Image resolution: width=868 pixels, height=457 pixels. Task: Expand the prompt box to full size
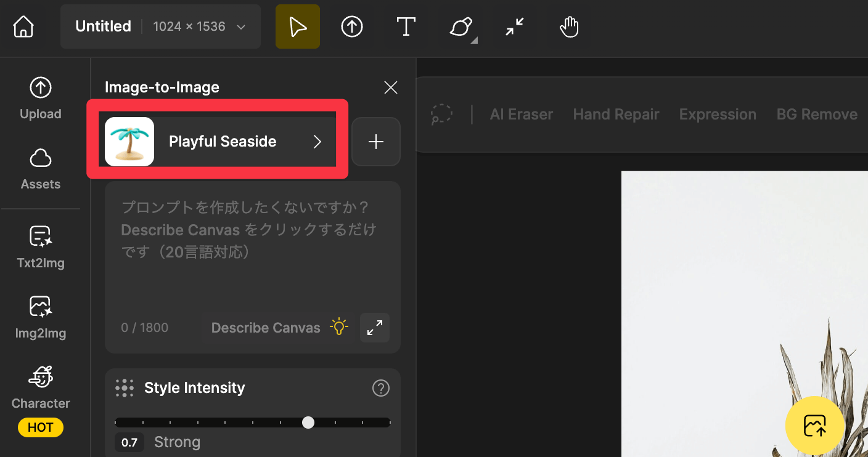[x=374, y=328]
